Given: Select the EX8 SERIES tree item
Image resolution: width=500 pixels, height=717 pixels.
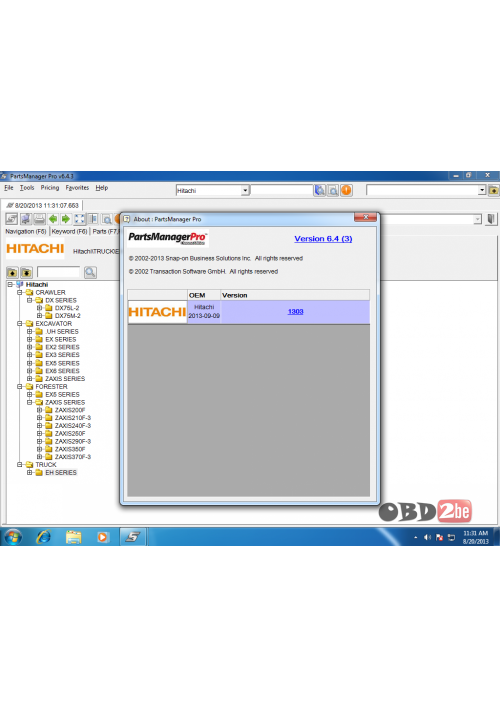Looking at the screenshot, I should pos(62,371).
